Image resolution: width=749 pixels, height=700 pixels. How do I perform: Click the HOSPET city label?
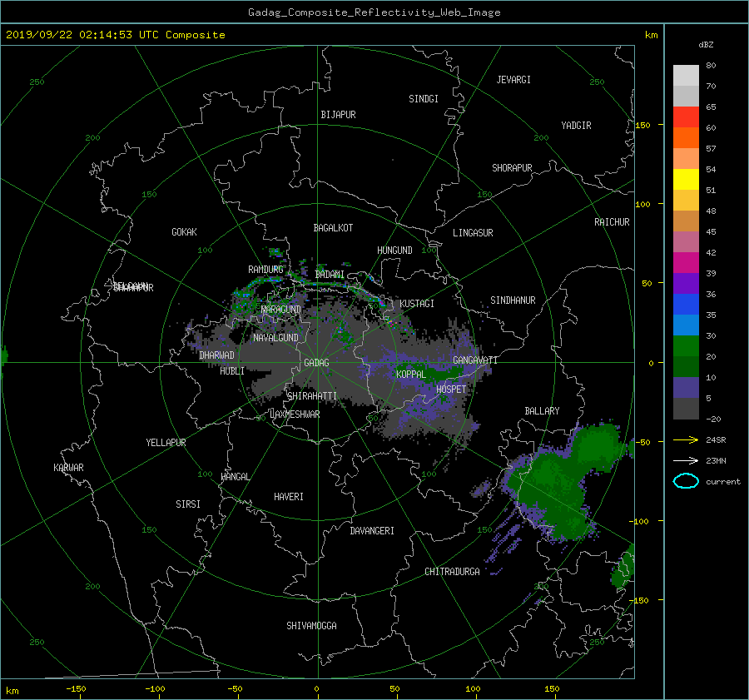pyautogui.click(x=451, y=390)
